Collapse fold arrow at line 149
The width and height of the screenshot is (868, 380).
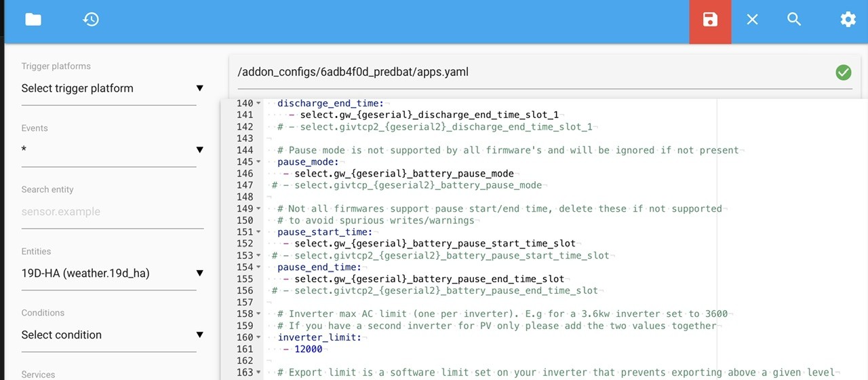(x=258, y=209)
